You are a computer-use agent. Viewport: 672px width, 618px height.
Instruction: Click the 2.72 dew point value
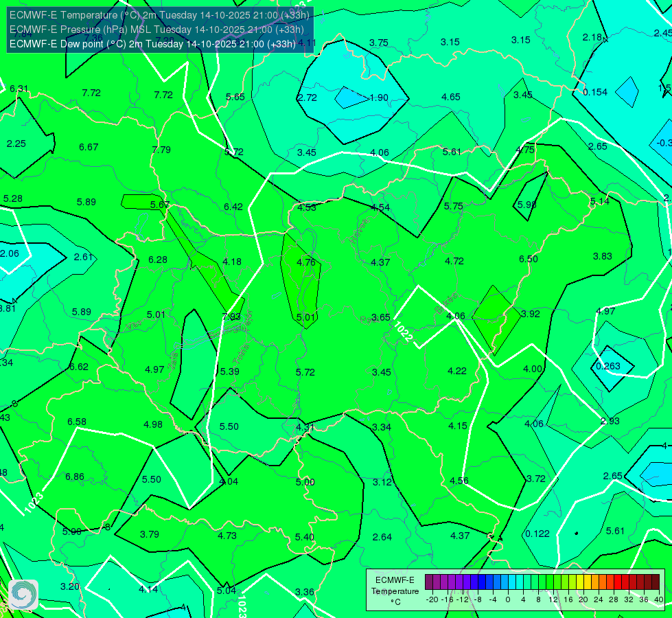(x=308, y=98)
